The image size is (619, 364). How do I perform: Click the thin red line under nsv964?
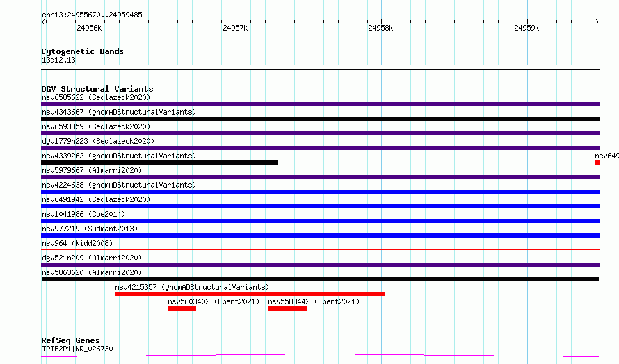click(x=320, y=249)
